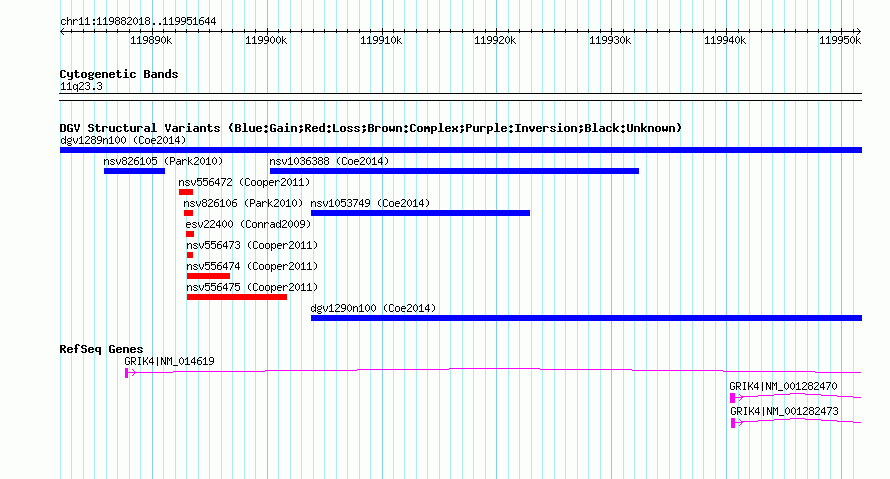
Task: Click dgv1290n100 (Coe2014) label text
Action: (x=373, y=308)
